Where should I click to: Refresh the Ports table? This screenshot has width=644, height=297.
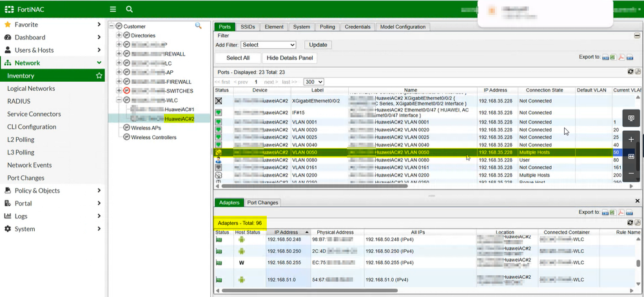click(630, 72)
